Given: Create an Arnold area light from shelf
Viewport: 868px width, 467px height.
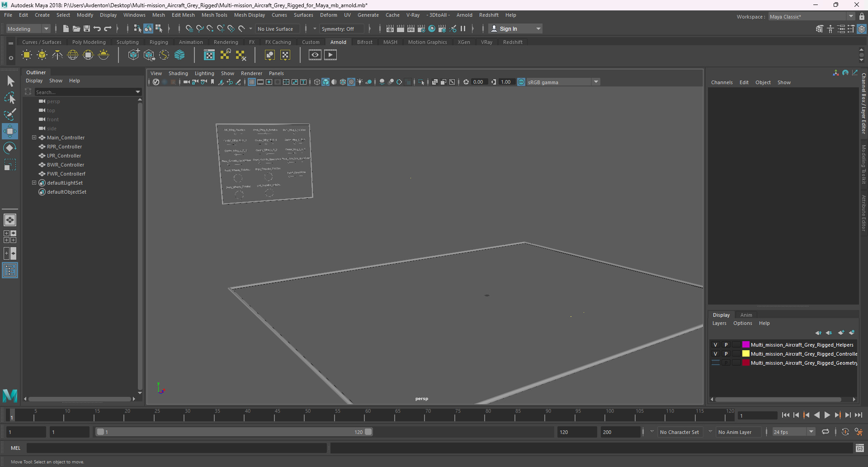Looking at the screenshot, I should tap(27, 55).
